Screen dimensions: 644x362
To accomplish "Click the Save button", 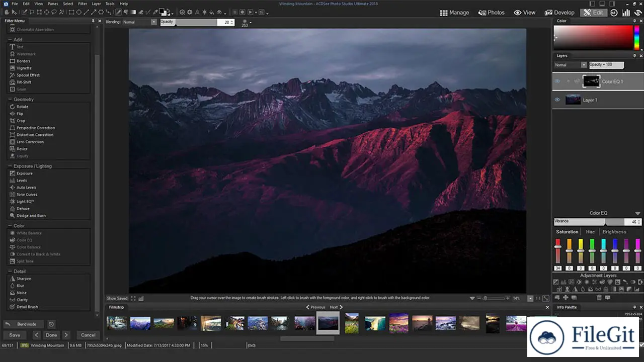I will (15, 335).
